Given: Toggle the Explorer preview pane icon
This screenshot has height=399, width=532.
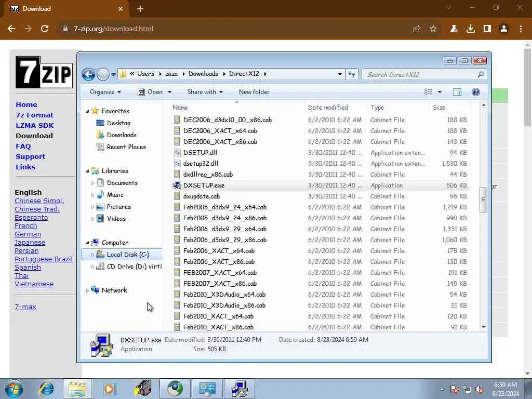Looking at the screenshot, I should click(x=457, y=92).
